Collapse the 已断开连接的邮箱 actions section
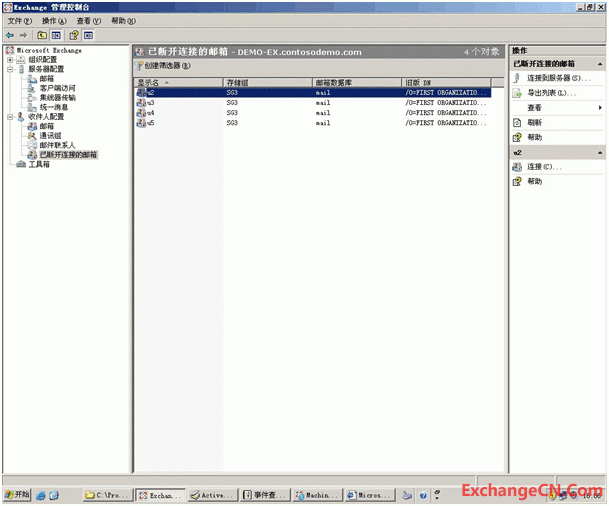Screen dimensions: 609x506 pos(599,63)
